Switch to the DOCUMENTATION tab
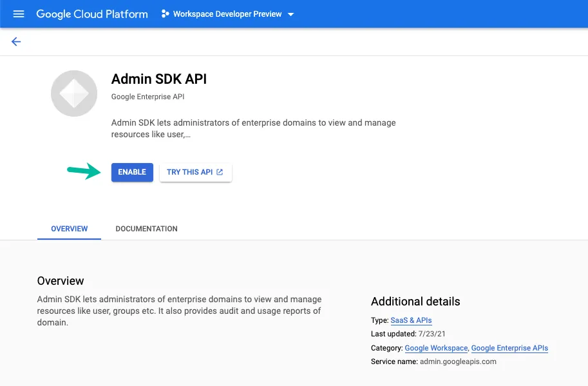588x386 pixels. (146, 229)
